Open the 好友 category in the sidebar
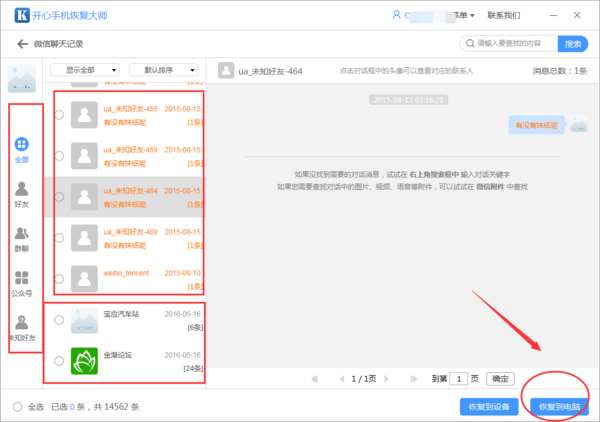The width and height of the screenshot is (600, 422). 21,195
